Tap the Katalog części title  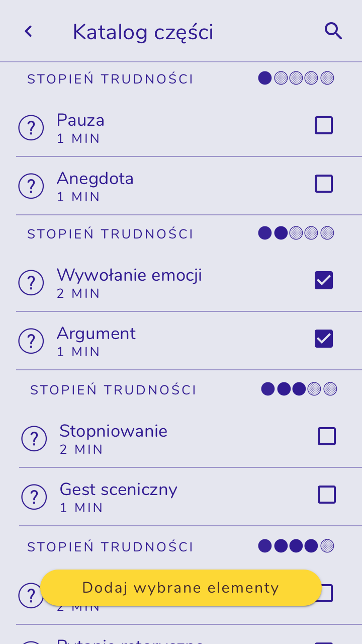click(x=143, y=32)
